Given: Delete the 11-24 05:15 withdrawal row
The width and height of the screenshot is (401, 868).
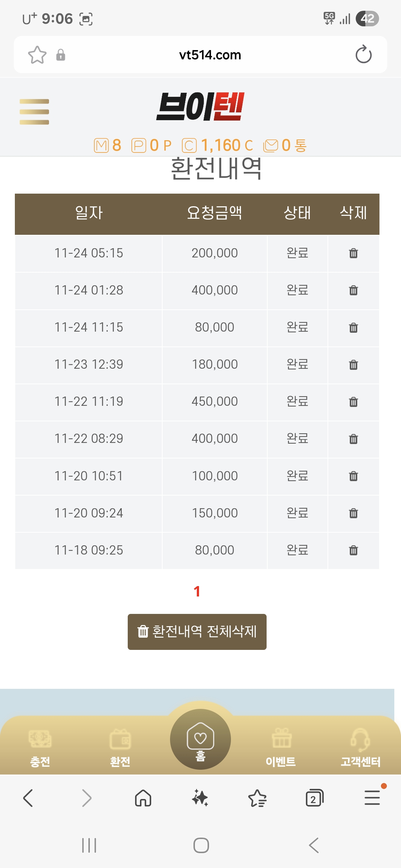Looking at the screenshot, I should pos(353,253).
